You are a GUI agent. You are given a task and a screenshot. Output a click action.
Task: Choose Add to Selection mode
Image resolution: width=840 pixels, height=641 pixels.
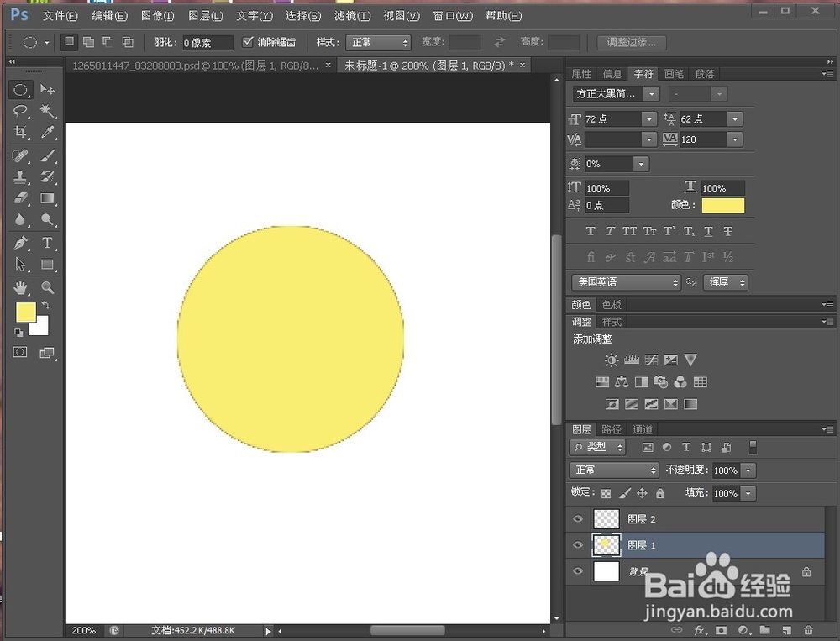click(x=88, y=42)
